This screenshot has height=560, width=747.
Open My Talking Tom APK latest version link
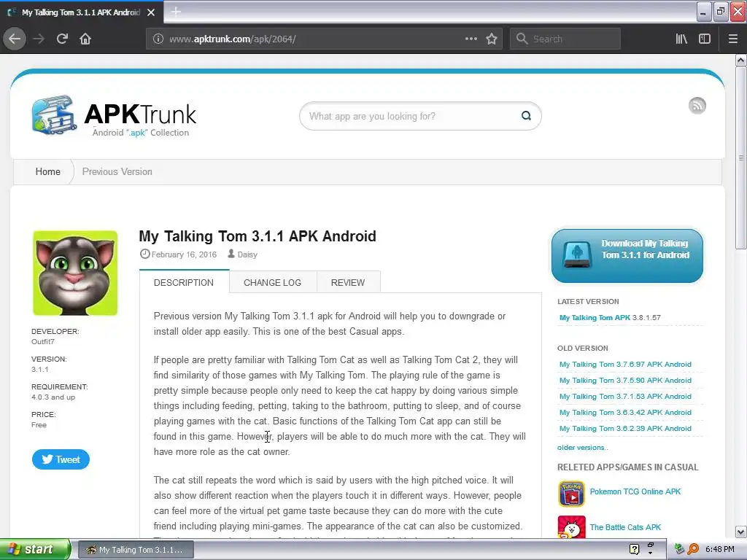[595, 318]
